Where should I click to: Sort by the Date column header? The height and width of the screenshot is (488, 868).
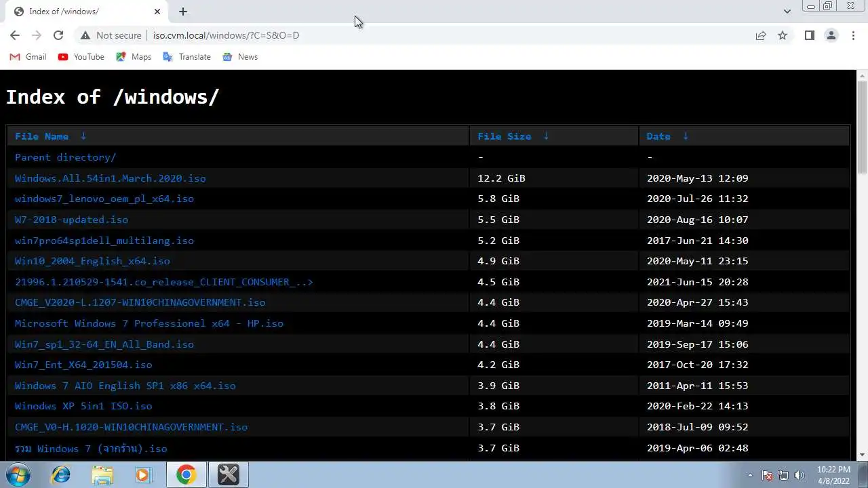click(x=658, y=136)
